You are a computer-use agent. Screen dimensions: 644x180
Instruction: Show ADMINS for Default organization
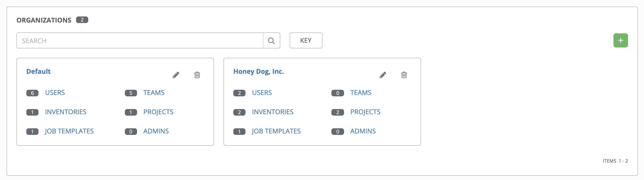coord(156,131)
